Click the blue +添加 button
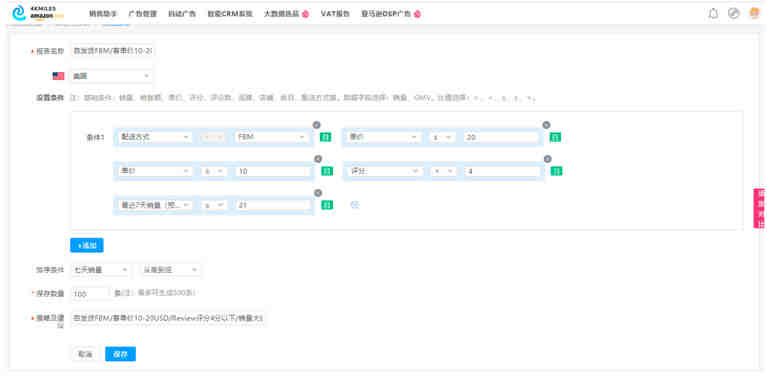767x383 pixels. pos(87,246)
